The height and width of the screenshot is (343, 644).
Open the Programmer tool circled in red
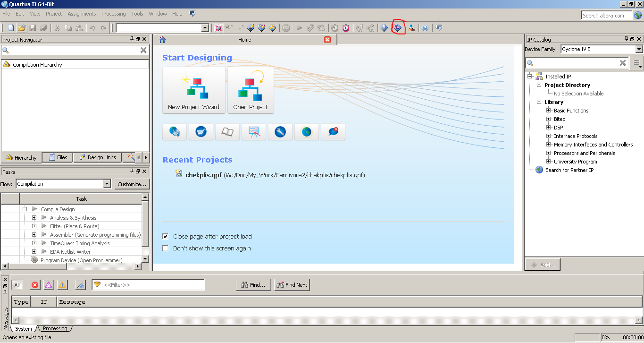pos(399,28)
